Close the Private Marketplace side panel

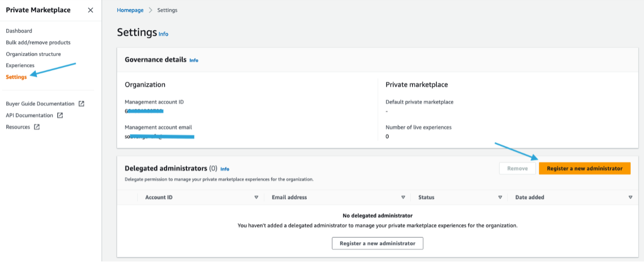pyautogui.click(x=90, y=10)
